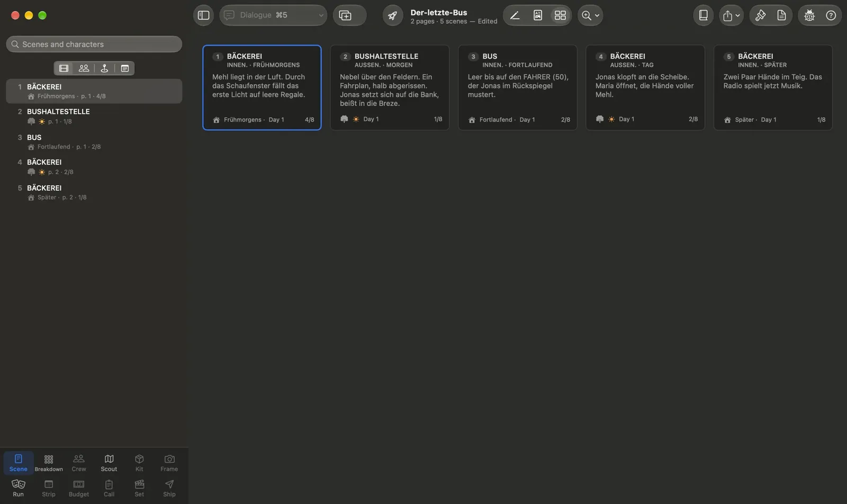The image size is (847, 504).
Task: Select scene 2 BUSHALTESTELLE in the sidebar
Action: [94, 116]
